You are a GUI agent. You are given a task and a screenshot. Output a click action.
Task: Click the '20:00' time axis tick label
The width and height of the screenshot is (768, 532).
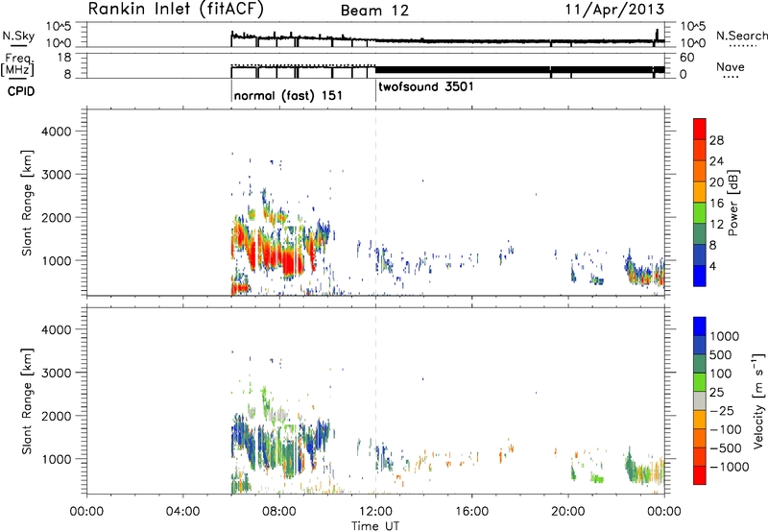(568, 512)
